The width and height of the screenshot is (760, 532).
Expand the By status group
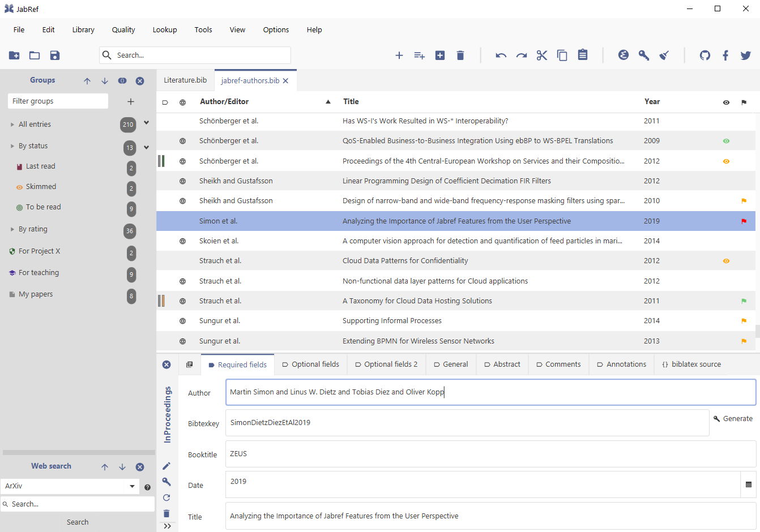(11, 145)
